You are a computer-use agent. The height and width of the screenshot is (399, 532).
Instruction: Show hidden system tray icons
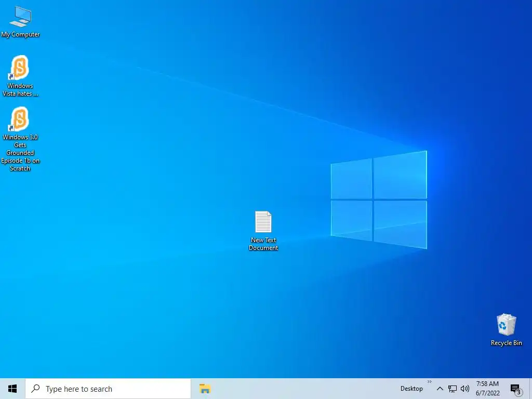point(440,389)
